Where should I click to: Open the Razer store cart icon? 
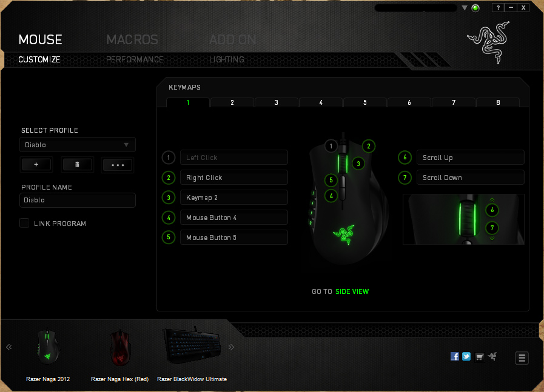[479, 356]
